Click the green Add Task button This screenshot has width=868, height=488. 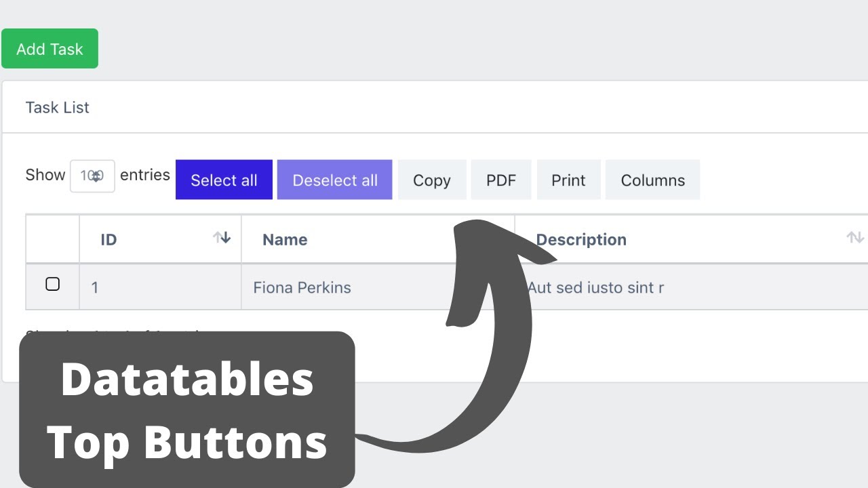[x=50, y=49]
